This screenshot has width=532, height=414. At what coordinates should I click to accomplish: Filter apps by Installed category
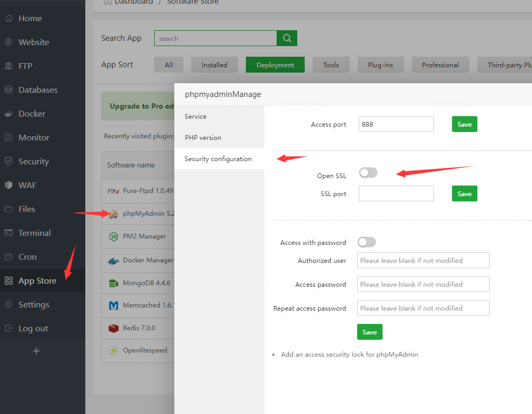click(215, 65)
